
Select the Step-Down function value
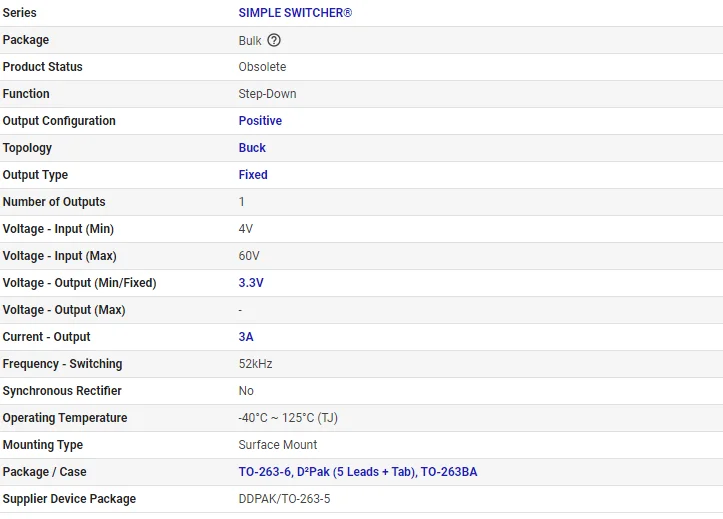coord(267,94)
